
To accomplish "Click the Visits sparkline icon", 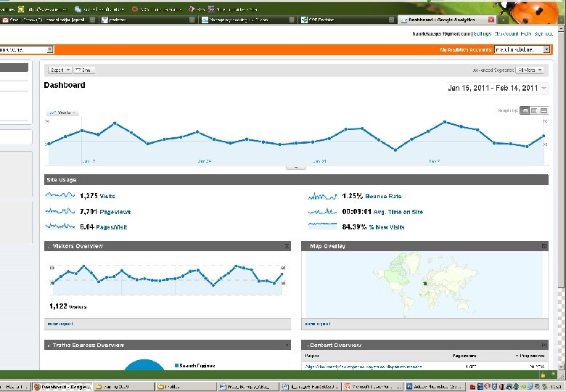I will (60, 196).
